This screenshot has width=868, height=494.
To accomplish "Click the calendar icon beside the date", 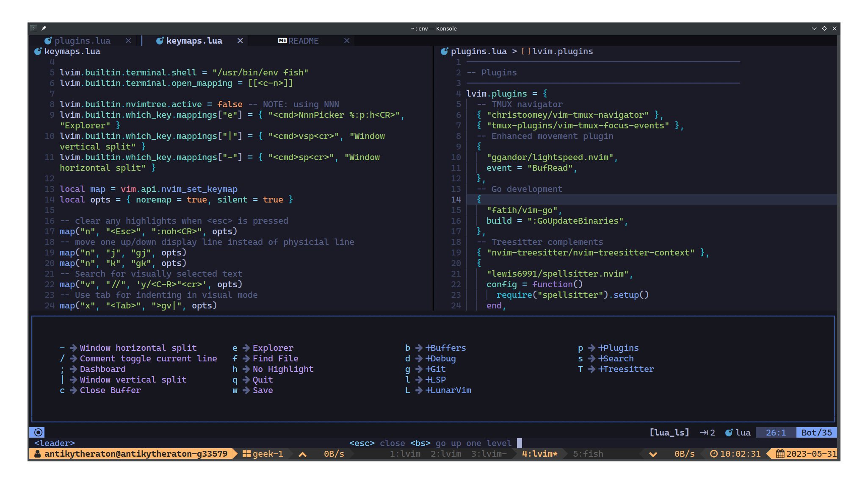I will pos(780,454).
